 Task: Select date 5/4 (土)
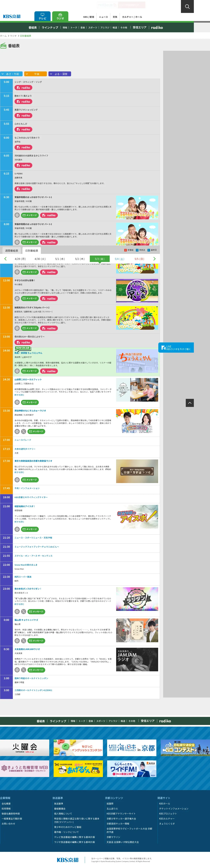pyautogui.click(x=119, y=259)
